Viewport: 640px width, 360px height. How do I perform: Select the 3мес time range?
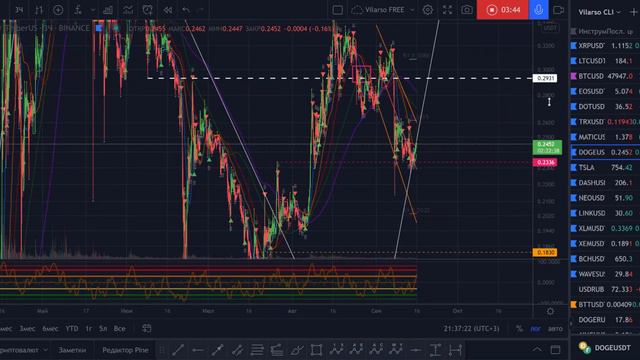coord(27,328)
